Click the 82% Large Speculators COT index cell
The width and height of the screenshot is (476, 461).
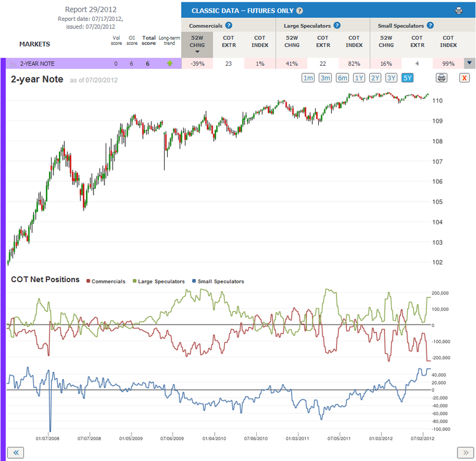354,63
